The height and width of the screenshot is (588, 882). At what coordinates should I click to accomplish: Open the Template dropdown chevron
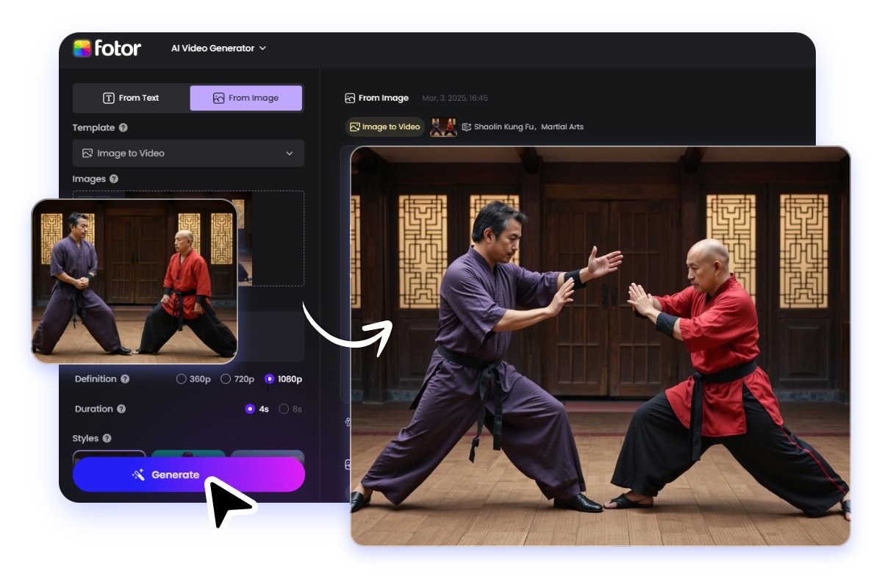(289, 153)
